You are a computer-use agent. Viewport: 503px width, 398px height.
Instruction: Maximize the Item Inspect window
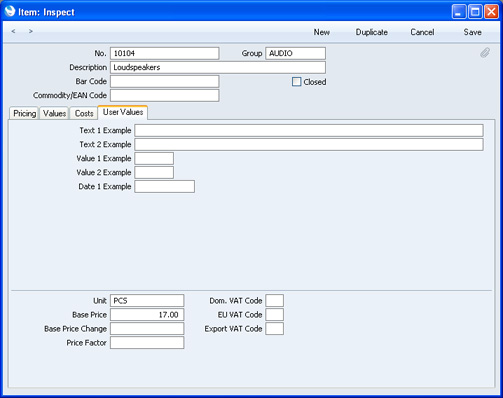coord(475,12)
